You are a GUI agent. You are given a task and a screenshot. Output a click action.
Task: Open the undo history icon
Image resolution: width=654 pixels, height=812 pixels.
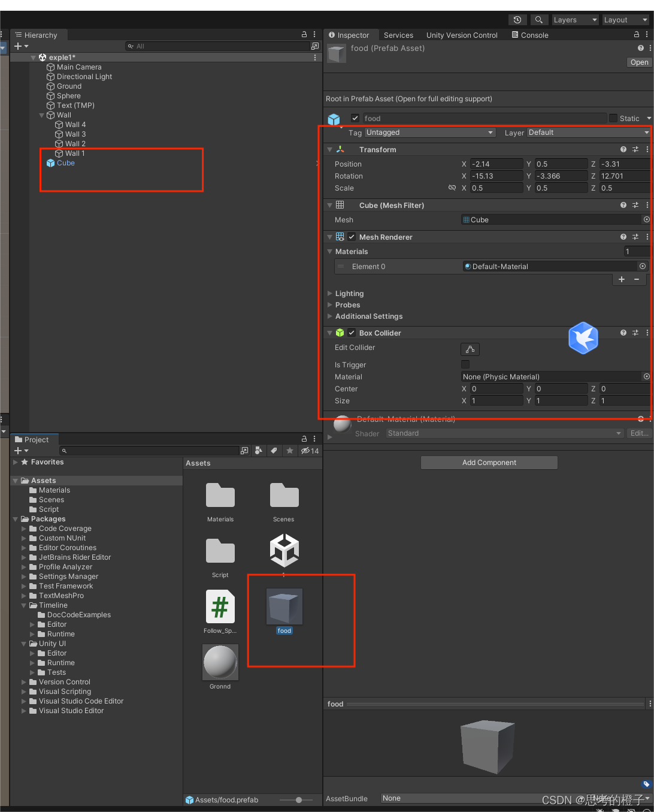(x=517, y=20)
